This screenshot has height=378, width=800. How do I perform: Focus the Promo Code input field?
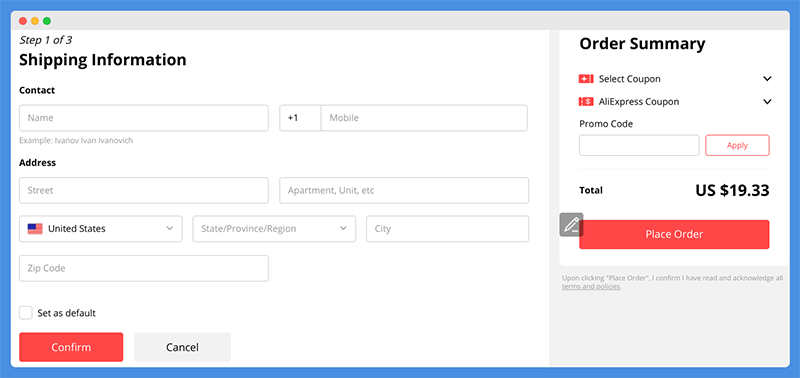pyautogui.click(x=639, y=145)
